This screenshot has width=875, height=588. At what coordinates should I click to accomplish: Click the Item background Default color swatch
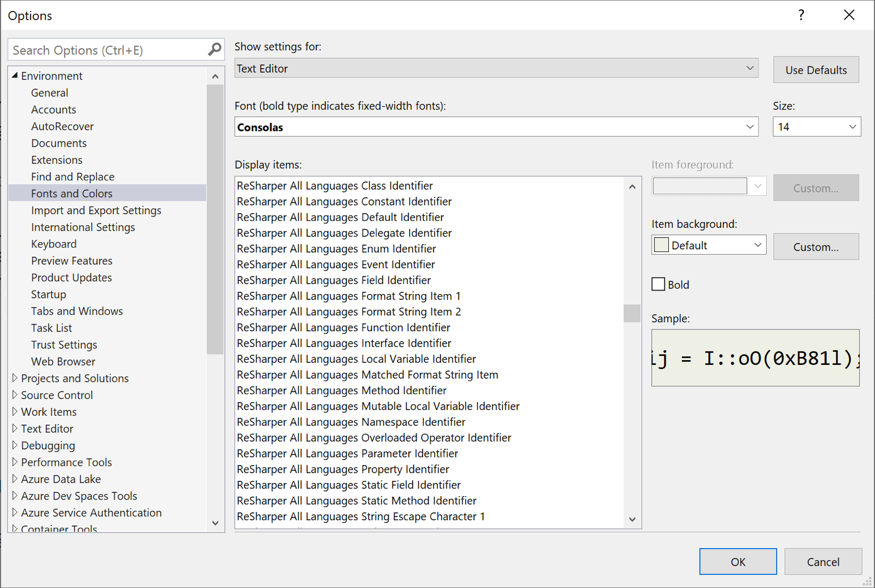pos(661,245)
